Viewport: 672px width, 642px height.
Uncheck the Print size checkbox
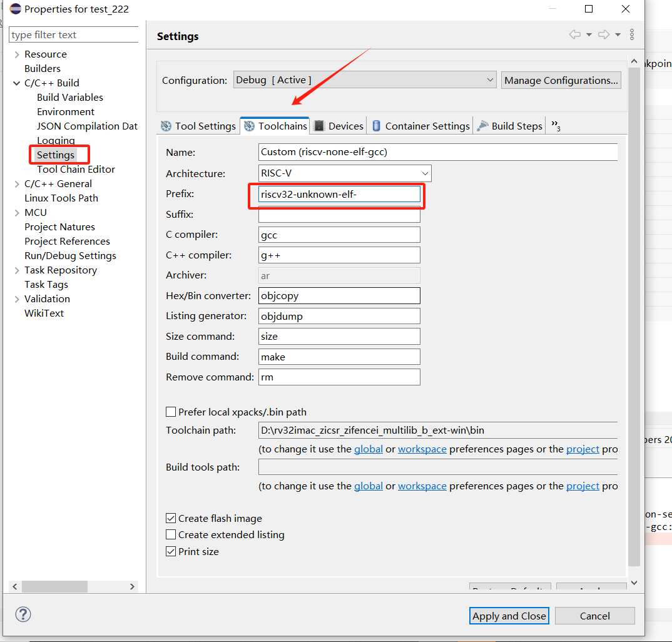pyautogui.click(x=171, y=551)
